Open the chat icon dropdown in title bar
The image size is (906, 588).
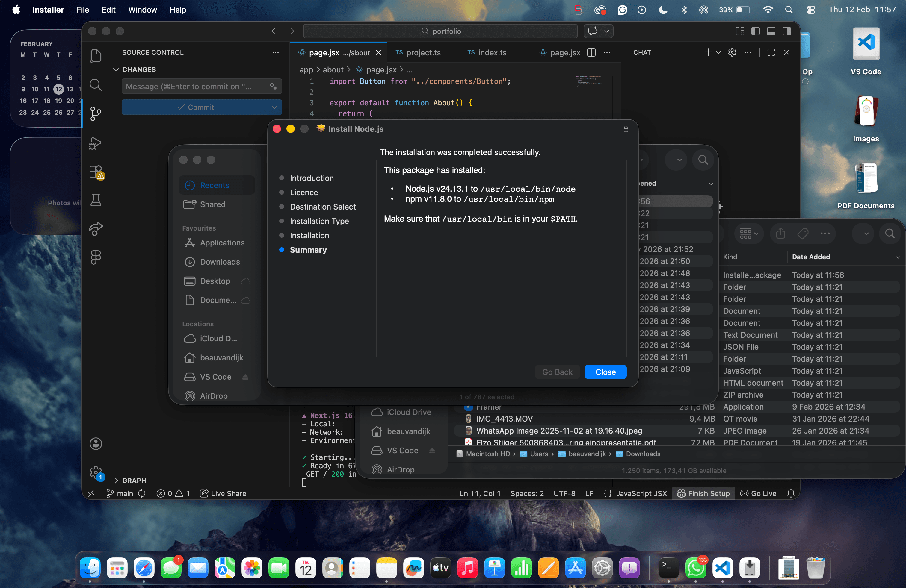pyautogui.click(x=606, y=31)
